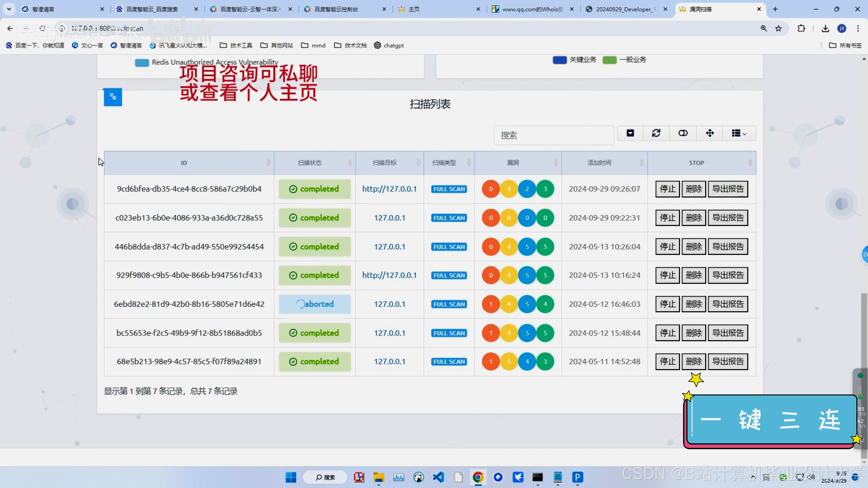Click the fullscreen move icon in table toolbar
The height and width of the screenshot is (488, 868).
click(x=710, y=133)
